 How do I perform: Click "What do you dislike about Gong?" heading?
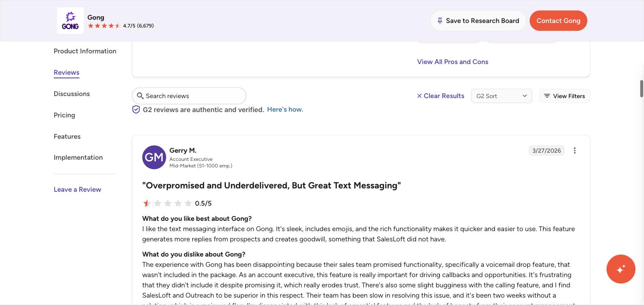tap(193, 254)
